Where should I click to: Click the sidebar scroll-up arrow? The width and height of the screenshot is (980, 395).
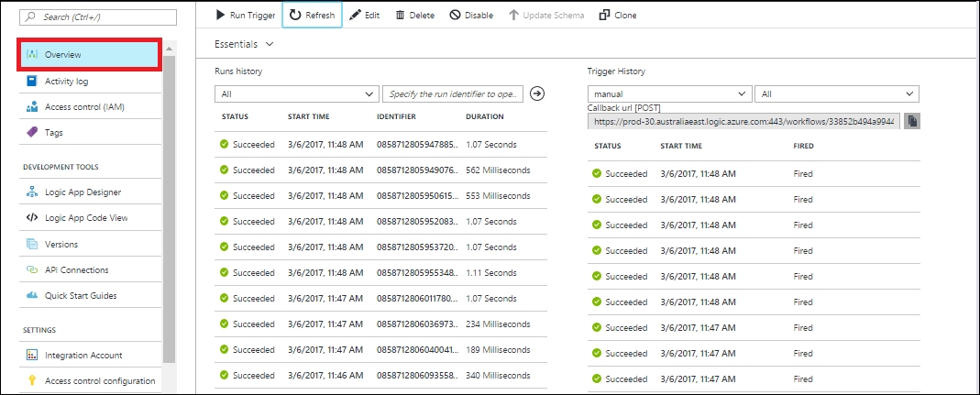pyautogui.click(x=170, y=48)
